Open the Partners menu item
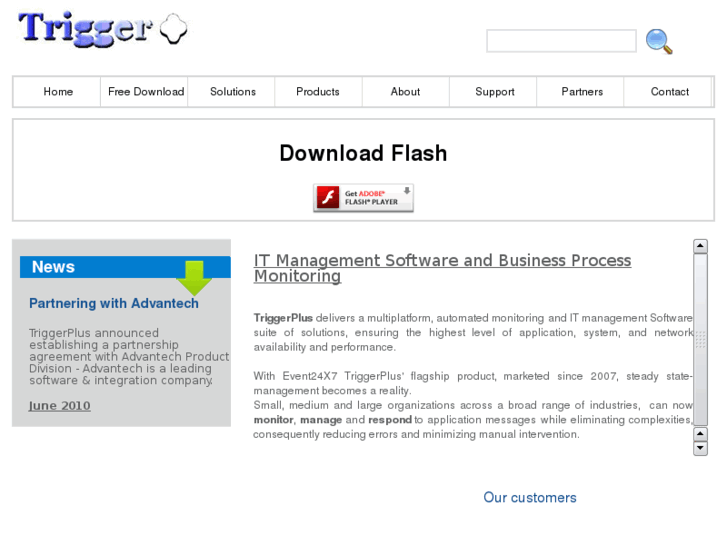The height and width of the screenshot is (545, 727). point(582,92)
